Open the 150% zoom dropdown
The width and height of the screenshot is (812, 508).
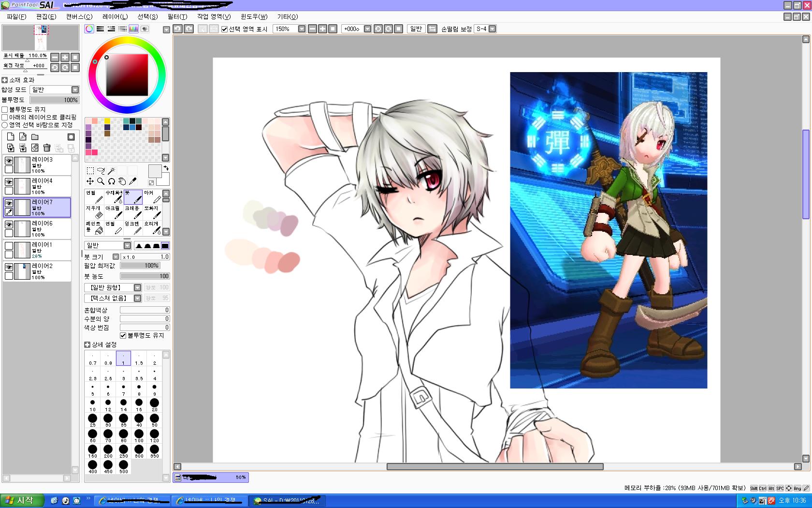click(302, 29)
